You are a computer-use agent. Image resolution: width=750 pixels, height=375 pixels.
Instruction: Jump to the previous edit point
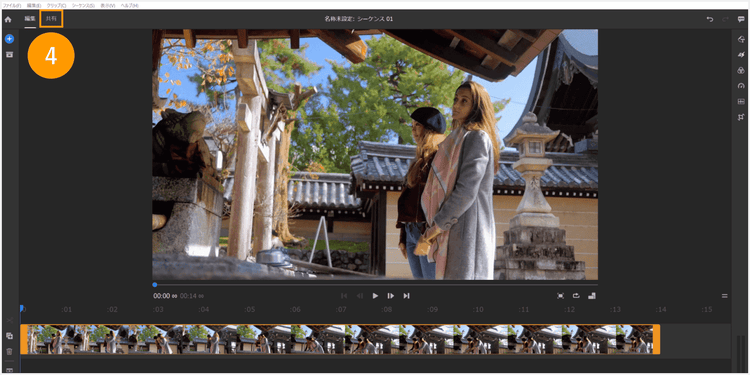344,296
